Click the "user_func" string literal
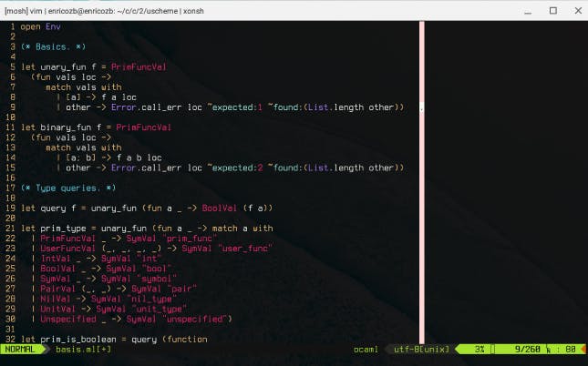Screen dimensions: 588x366 click(245, 249)
